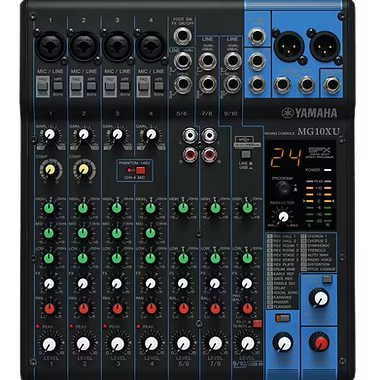Image resolution: width=380 pixels, height=380 pixels.
Task: Click channel 1 FX send white knob
Action: pyautogui.click(x=49, y=284)
